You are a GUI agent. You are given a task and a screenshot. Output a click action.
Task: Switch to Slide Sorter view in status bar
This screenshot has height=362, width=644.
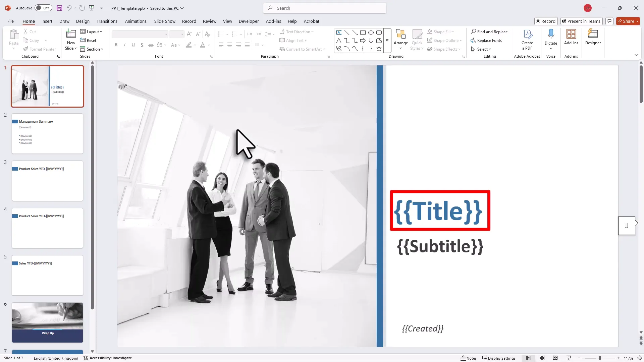542,358
